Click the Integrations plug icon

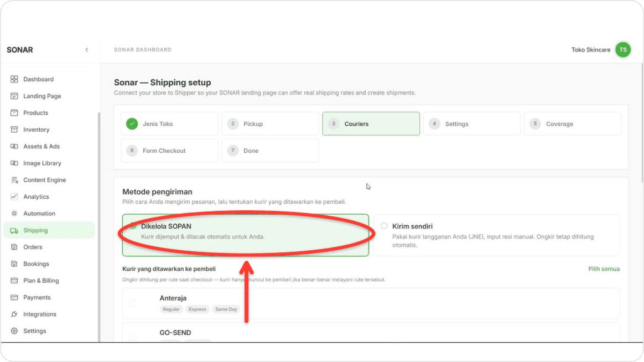coord(14,314)
